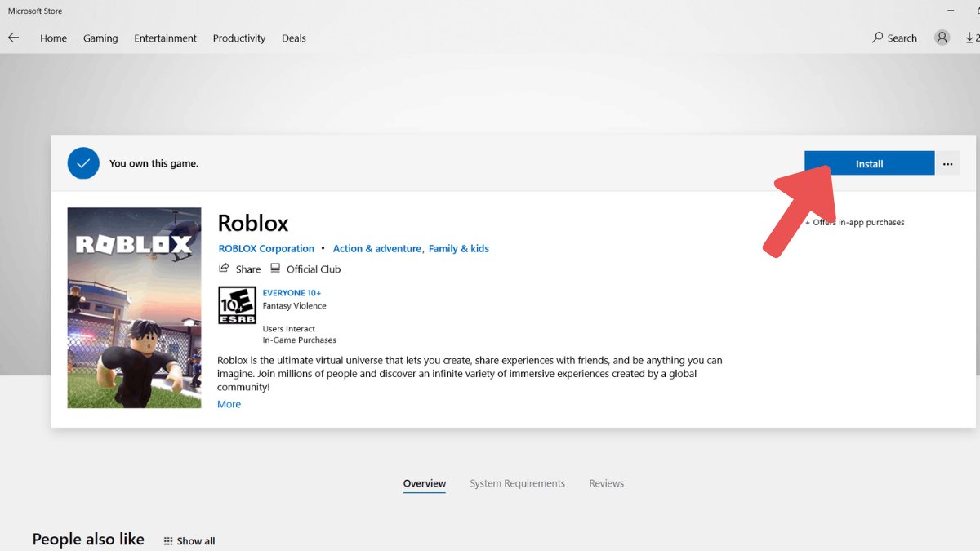Browse the Family & kids category link

[458, 248]
